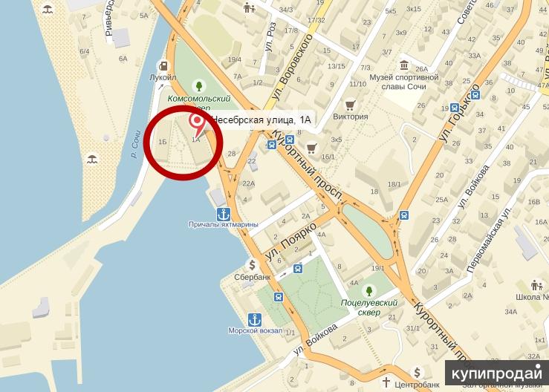Click the Виктория shopping cart icon
Image resolution: width=549 pixels, height=392 pixels.
(350, 105)
